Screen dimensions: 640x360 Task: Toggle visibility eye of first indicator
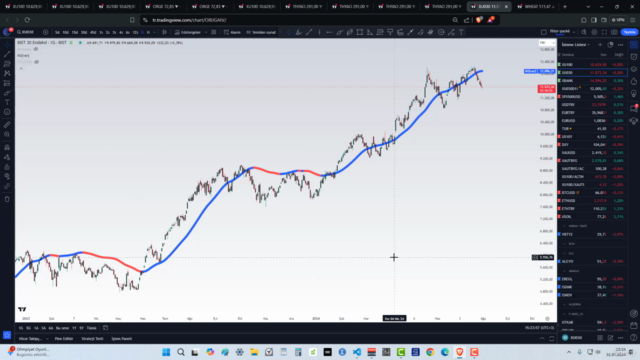[36, 49]
